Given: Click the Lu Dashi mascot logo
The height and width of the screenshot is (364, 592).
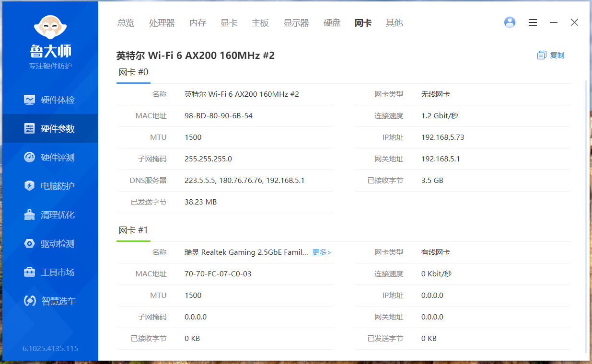Looking at the screenshot, I should tap(50, 28).
